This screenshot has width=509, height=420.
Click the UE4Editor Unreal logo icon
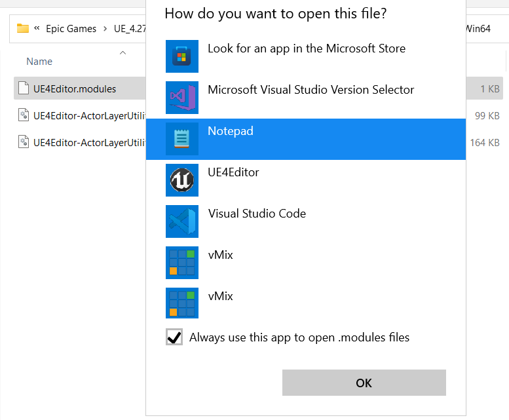(x=182, y=180)
